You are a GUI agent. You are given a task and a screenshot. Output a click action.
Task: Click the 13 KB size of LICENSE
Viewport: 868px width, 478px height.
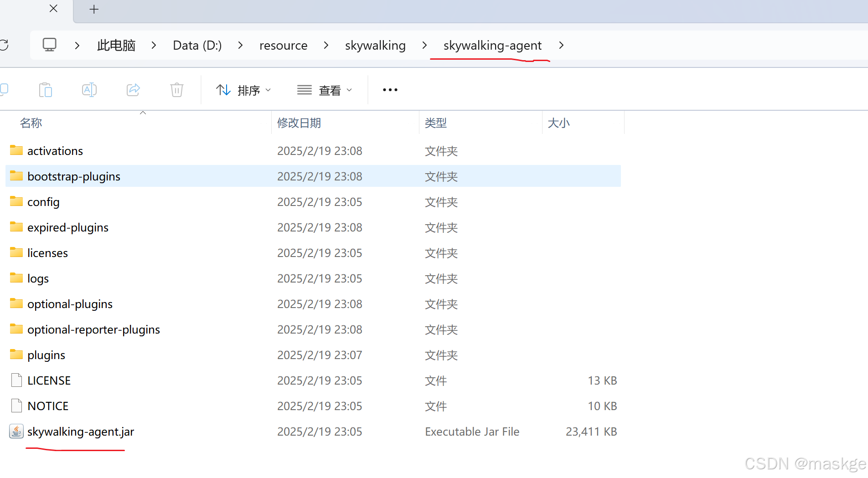602,380
